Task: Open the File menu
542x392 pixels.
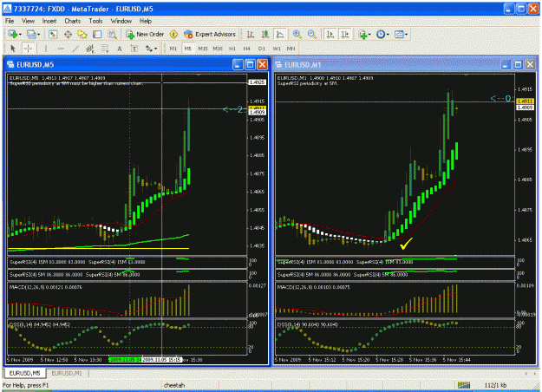Action: [x=10, y=21]
